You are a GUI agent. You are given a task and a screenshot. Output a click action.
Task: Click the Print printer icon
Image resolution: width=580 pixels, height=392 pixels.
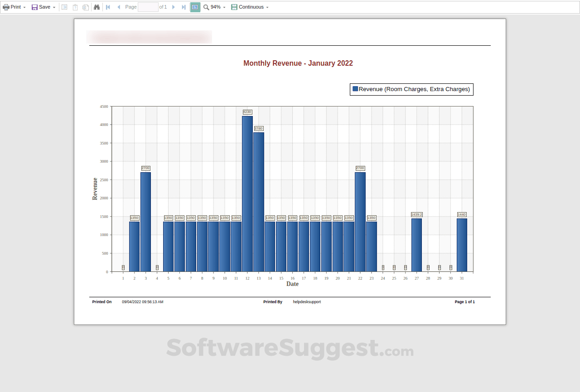(6, 7)
